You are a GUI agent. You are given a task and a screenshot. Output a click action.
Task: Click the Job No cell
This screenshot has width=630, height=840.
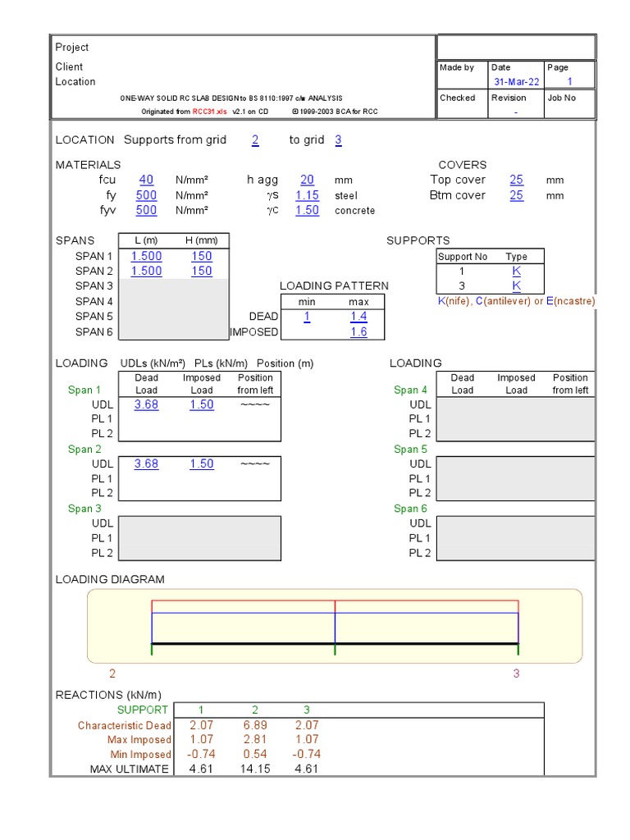pyautogui.click(x=569, y=104)
